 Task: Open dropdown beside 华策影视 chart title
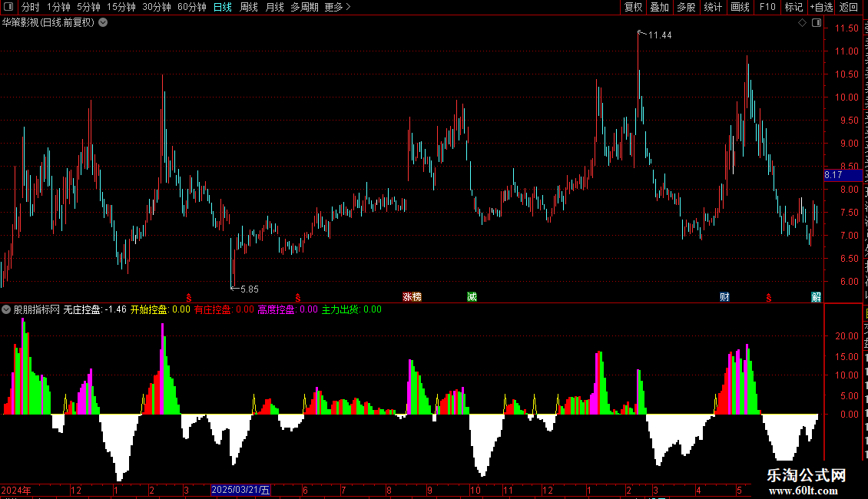pyautogui.click(x=103, y=23)
